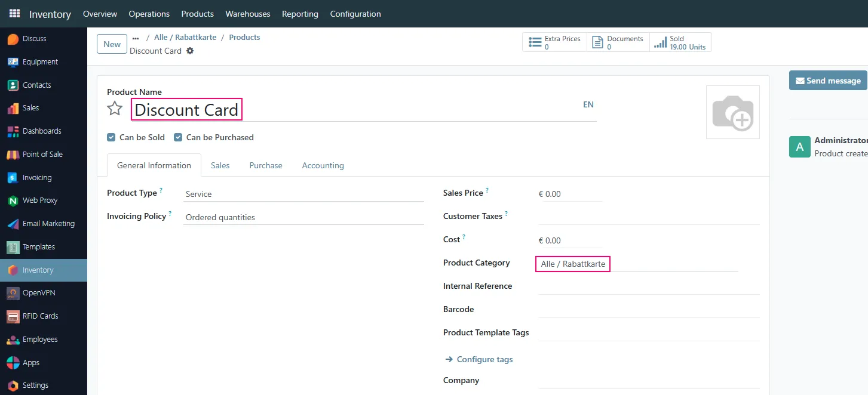868x395 pixels.
Task: Click the New button
Action: tap(112, 44)
